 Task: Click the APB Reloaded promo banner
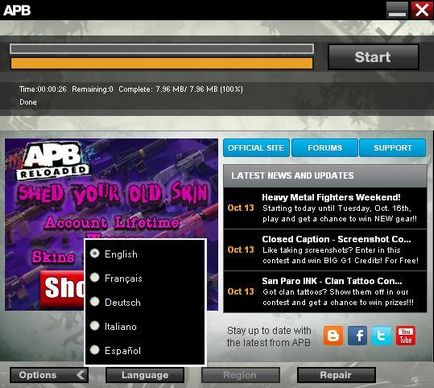pos(111,224)
